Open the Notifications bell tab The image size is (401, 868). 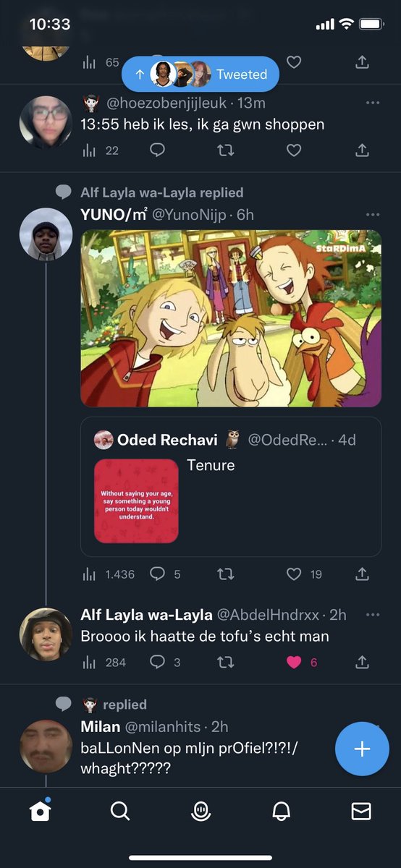[x=281, y=812]
